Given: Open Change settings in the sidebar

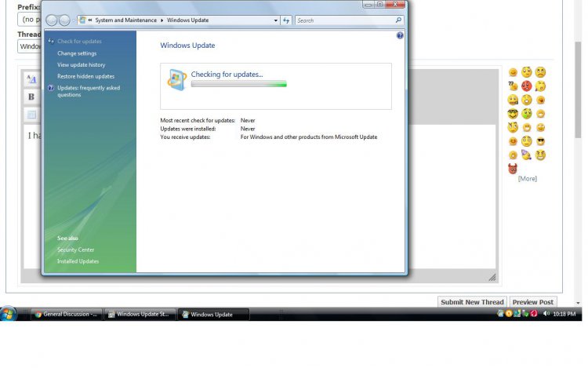Looking at the screenshot, I should tap(77, 53).
